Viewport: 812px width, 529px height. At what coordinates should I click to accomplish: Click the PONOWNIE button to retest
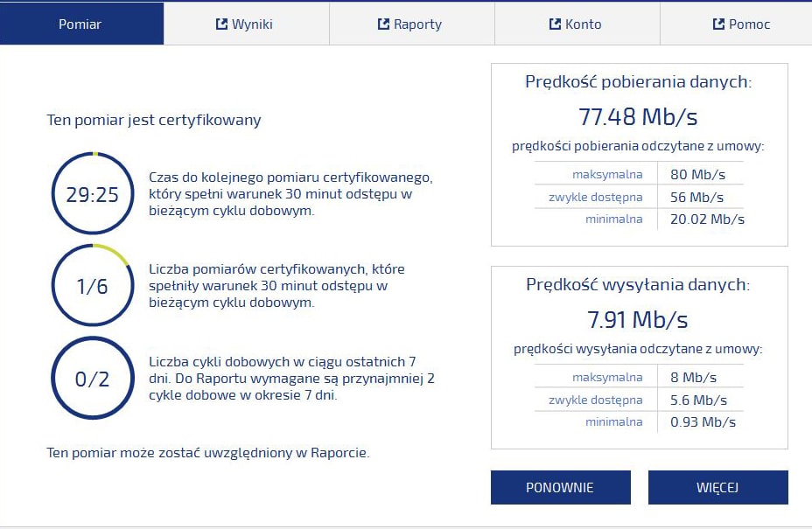560,487
